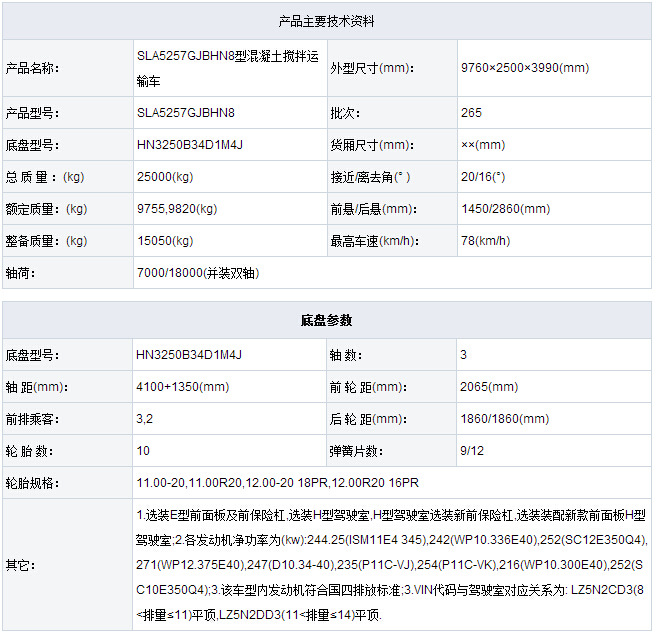Click HN3250B34D1M4J in the 底盘参数 table

point(189,355)
